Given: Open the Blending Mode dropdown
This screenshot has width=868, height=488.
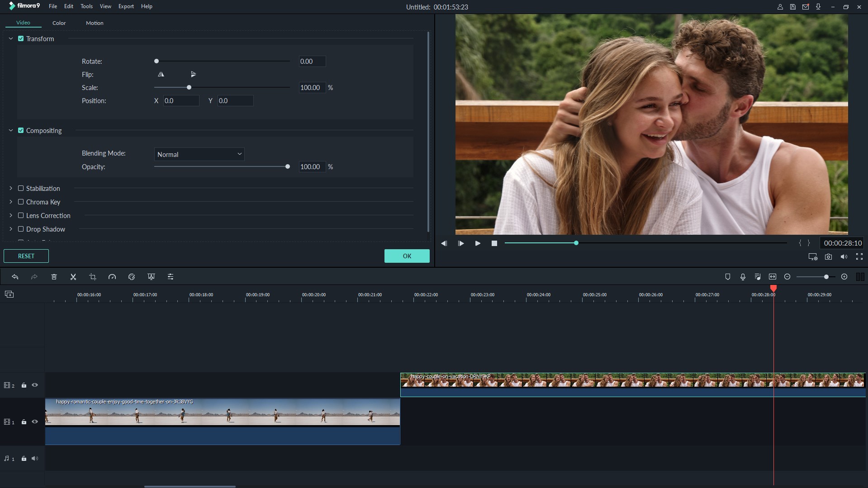Looking at the screenshot, I should pos(199,154).
